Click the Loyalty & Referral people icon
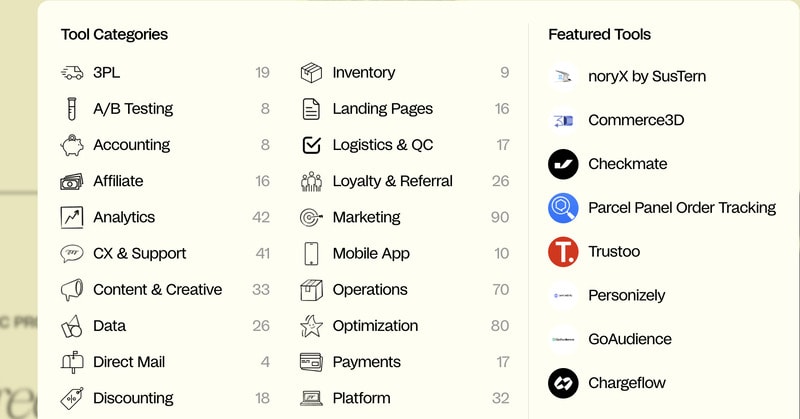The width and height of the screenshot is (800, 419). click(312, 181)
